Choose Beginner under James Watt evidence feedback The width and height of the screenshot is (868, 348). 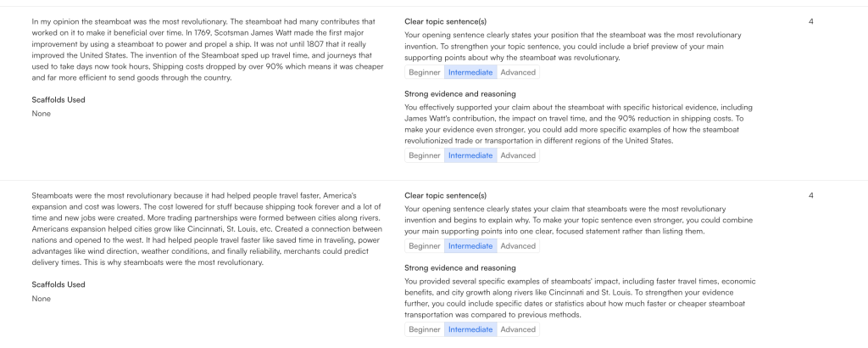[424, 155]
